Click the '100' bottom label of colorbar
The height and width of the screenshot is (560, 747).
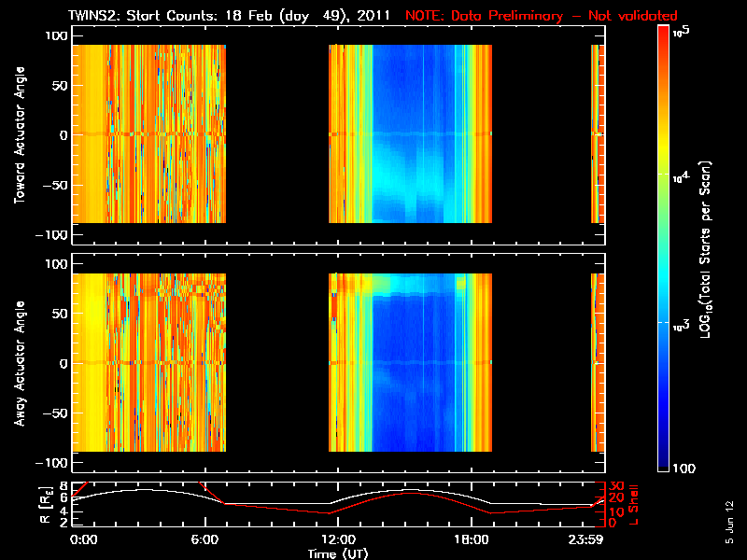(684, 469)
